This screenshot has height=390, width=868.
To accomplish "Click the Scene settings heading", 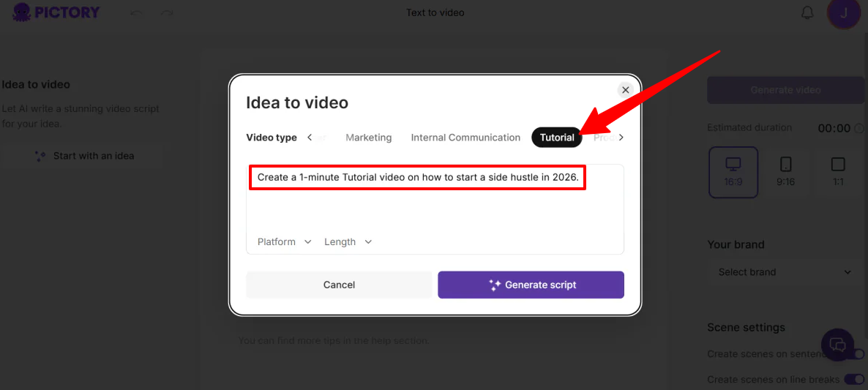I will (746, 328).
